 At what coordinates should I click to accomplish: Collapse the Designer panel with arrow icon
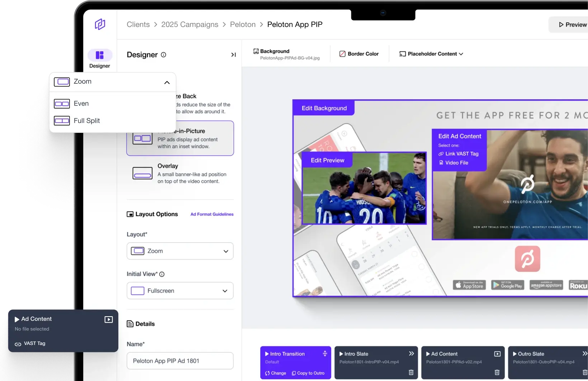[x=233, y=55]
